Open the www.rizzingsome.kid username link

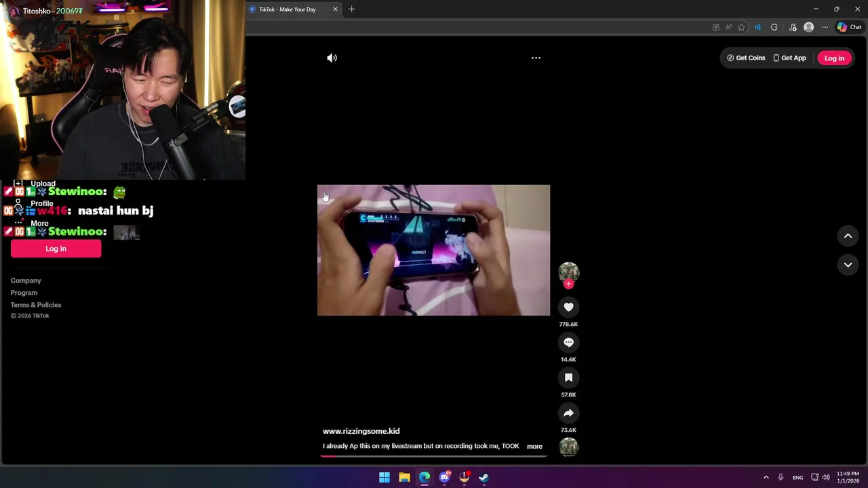(x=361, y=431)
